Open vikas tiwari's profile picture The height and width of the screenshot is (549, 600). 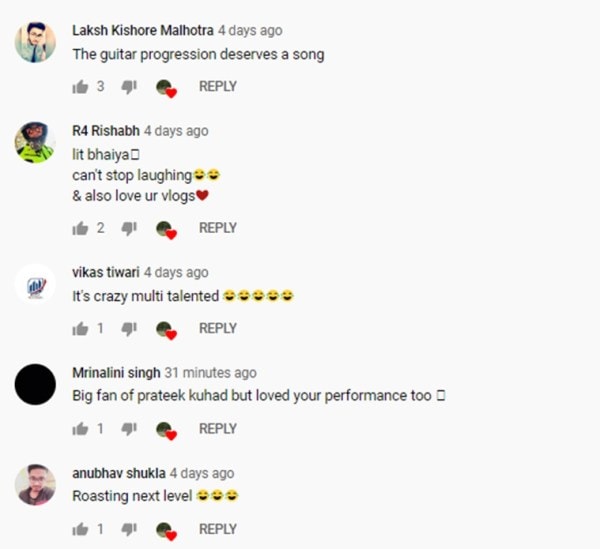(35, 284)
